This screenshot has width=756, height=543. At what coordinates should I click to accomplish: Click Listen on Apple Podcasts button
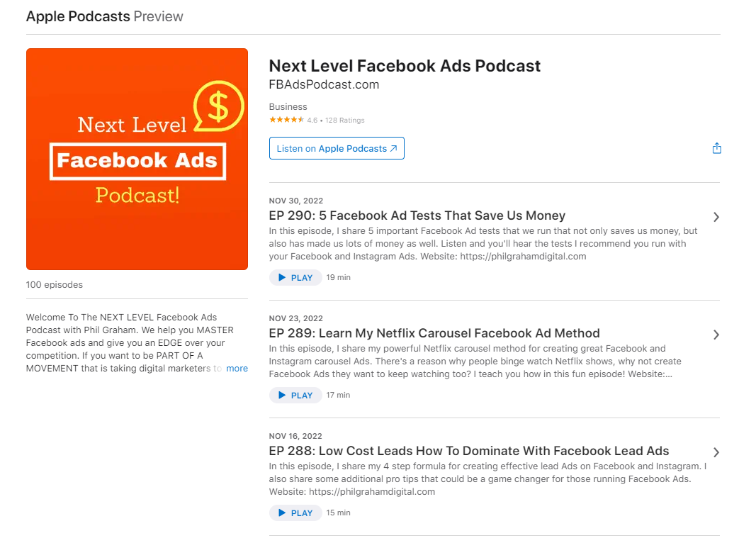337,149
